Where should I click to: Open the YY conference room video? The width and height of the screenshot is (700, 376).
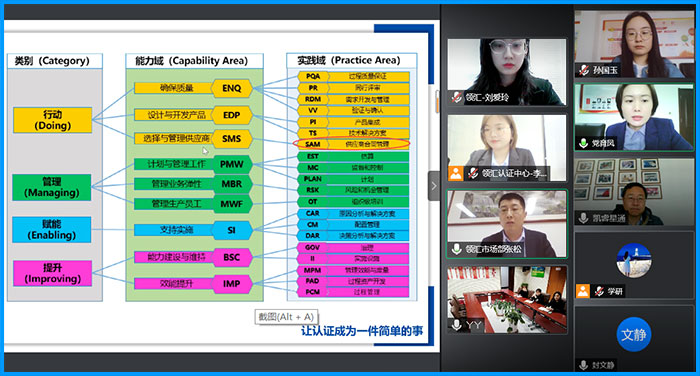[x=507, y=299]
